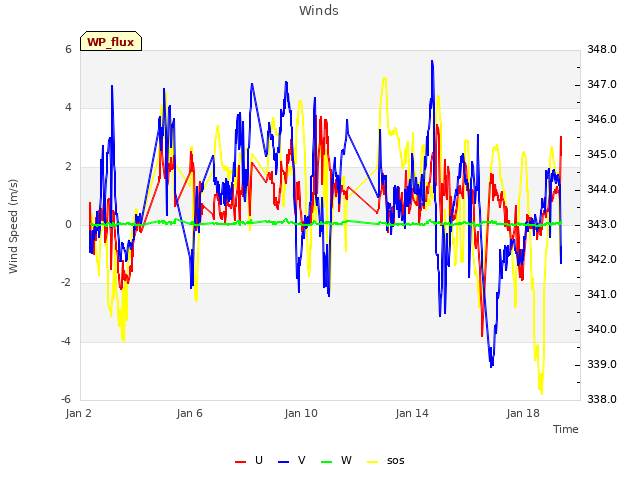Click the -6 left y-axis tick label
The height and width of the screenshot is (480, 640).
(x=66, y=399)
